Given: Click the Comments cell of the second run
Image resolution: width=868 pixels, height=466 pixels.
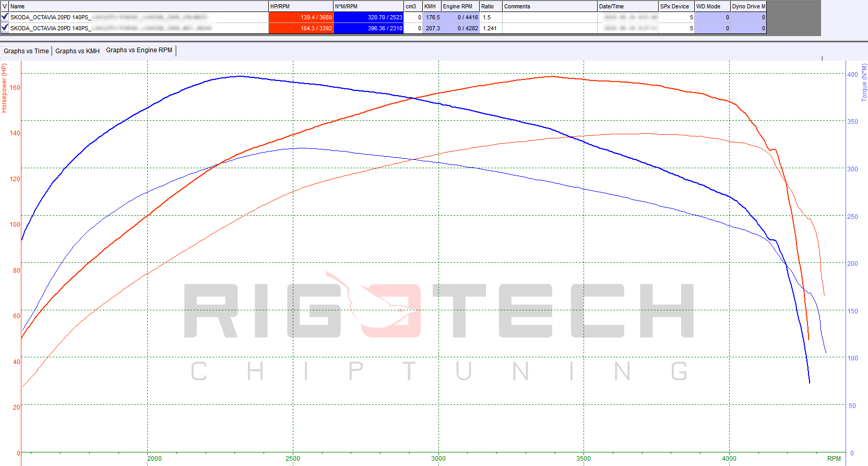Looking at the screenshot, I should pos(550,28).
